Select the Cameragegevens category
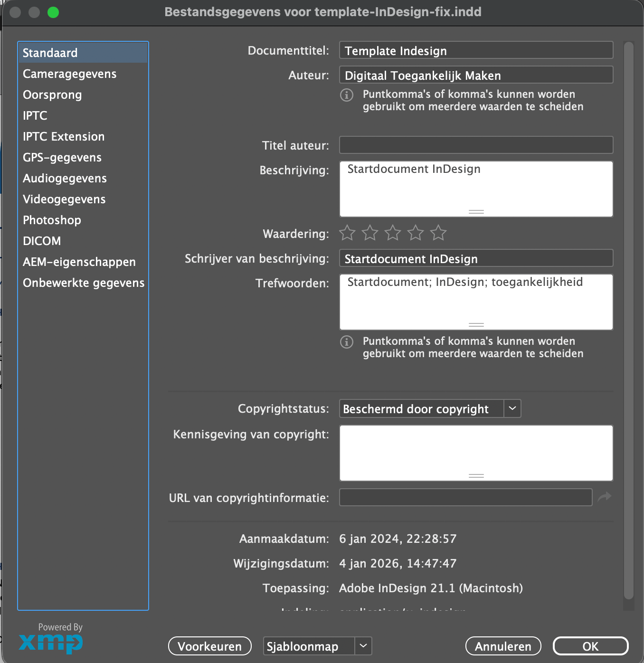 [69, 74]
